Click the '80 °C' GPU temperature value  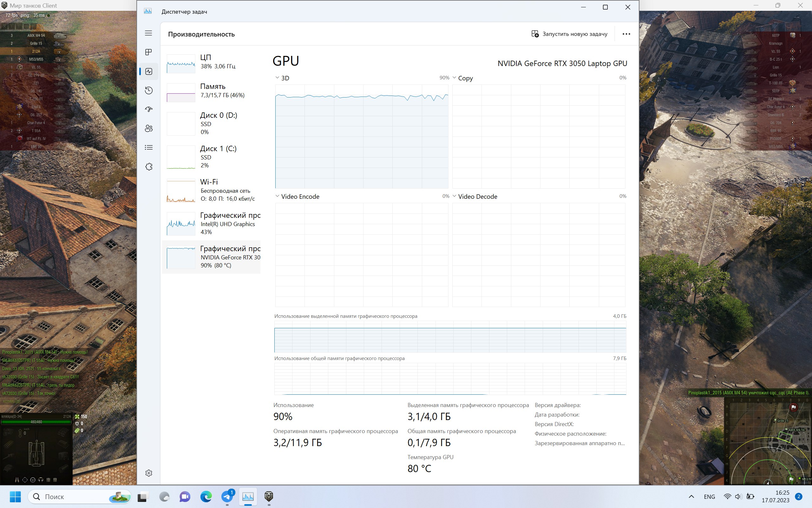[x=419, y=469]
